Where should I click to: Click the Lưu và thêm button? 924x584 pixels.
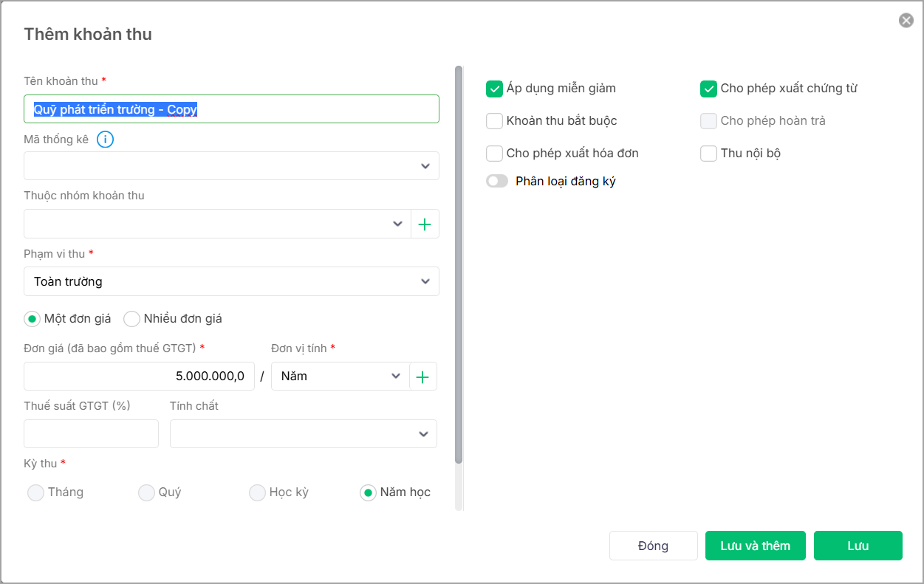pyautogui.click(x=755, y=546)
